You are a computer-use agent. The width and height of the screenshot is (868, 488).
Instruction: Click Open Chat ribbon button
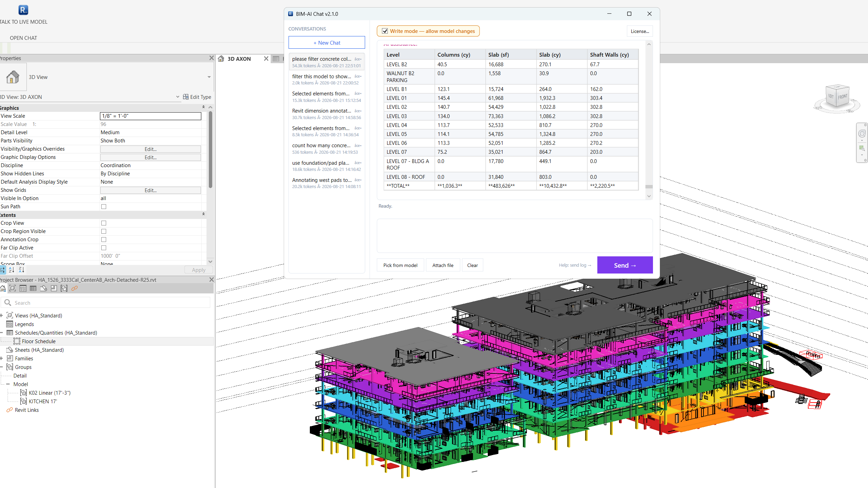(23, 38)
